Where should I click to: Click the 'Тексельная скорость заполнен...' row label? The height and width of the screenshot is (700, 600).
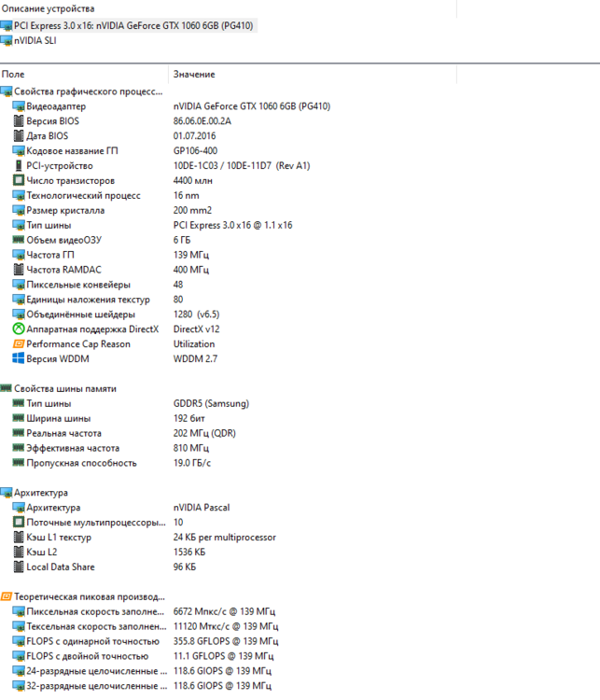coord(96,627)
